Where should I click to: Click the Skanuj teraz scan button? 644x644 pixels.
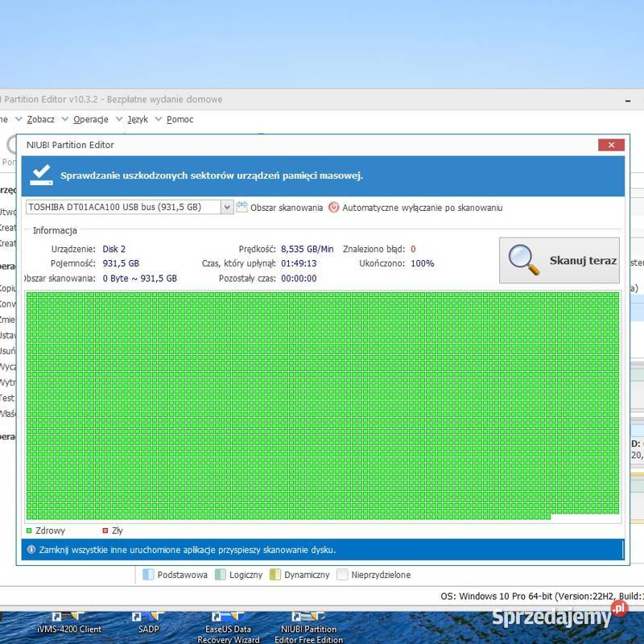pyautogui.click(x=559, y=260)
